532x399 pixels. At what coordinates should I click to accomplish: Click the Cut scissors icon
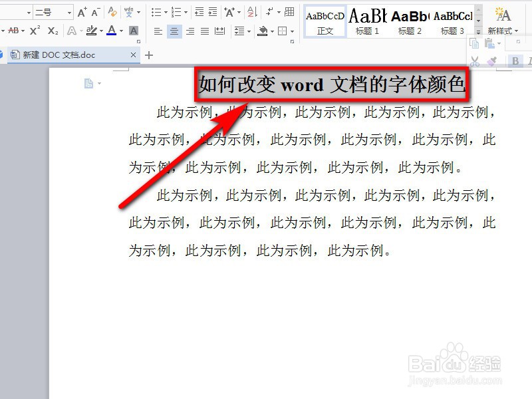pos(474,61)
